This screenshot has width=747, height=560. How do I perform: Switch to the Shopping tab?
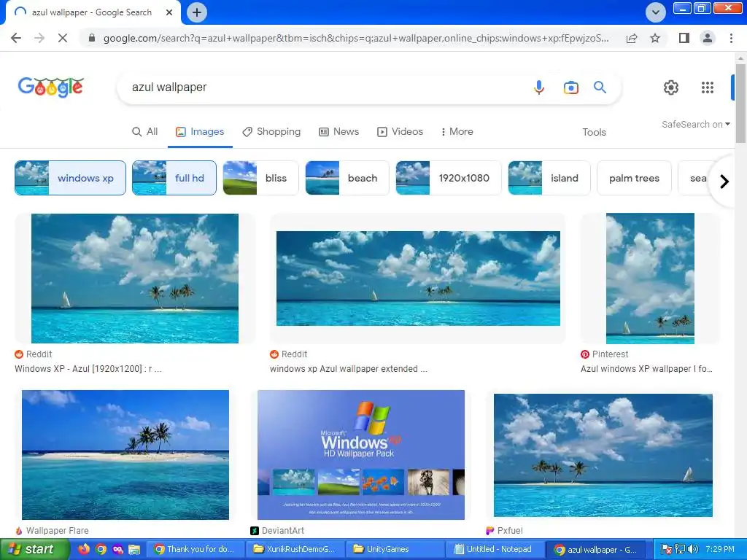[271, 132]
